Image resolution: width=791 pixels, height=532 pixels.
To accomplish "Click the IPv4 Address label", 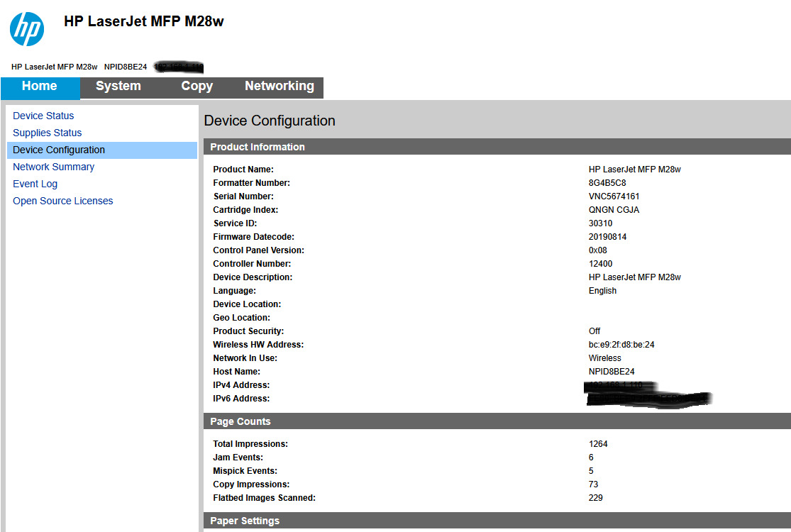I will pyautogui.click(x=241, y=385).
